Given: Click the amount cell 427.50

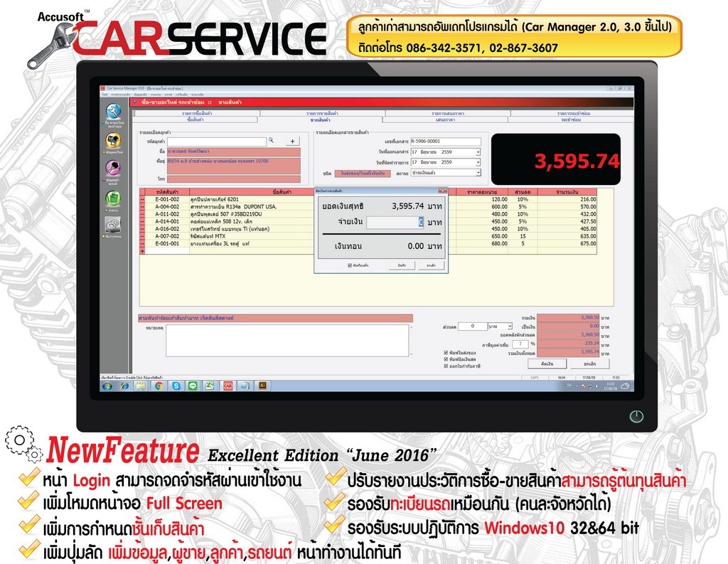Looking at the screenshot, I should 567,222.
